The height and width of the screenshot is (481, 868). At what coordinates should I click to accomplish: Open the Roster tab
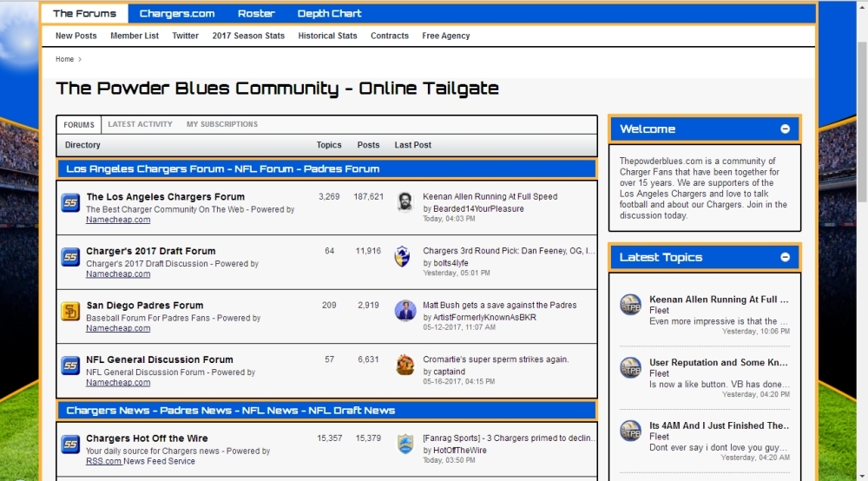point(256,13)
